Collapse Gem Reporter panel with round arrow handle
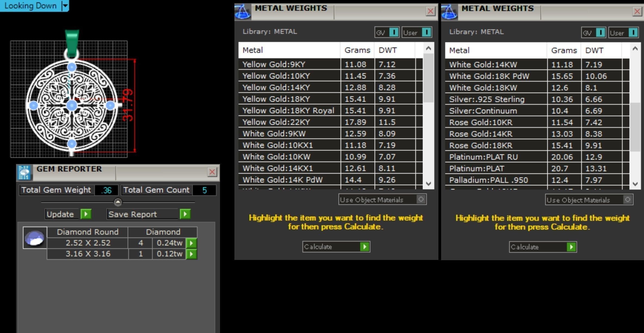The height and width of the screenshot is (333, 644). tap(118, 202)
